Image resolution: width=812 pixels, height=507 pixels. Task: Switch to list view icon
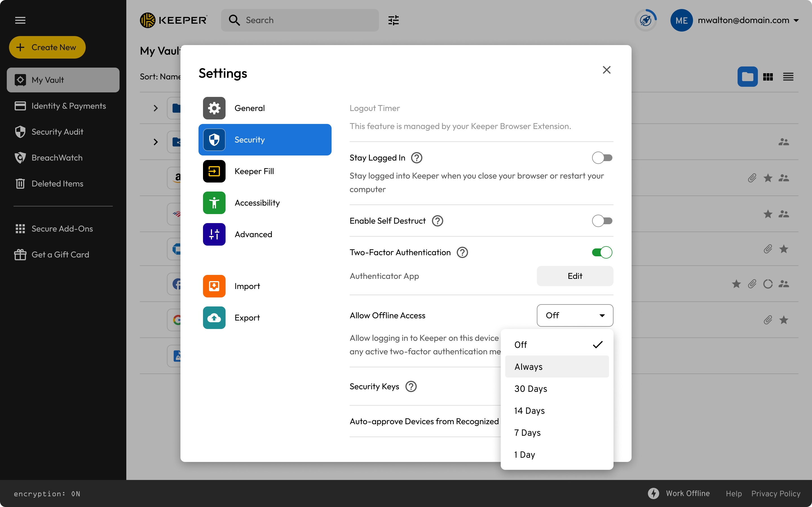[788, 77]
